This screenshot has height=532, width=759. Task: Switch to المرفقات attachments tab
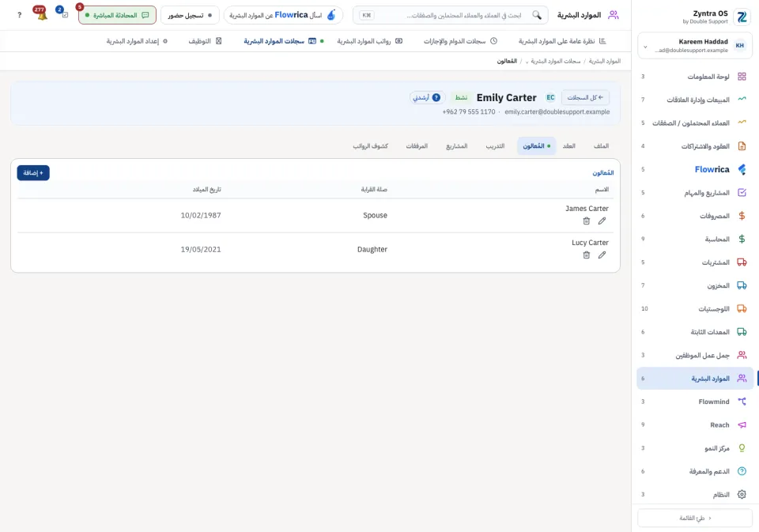point(417,146)
